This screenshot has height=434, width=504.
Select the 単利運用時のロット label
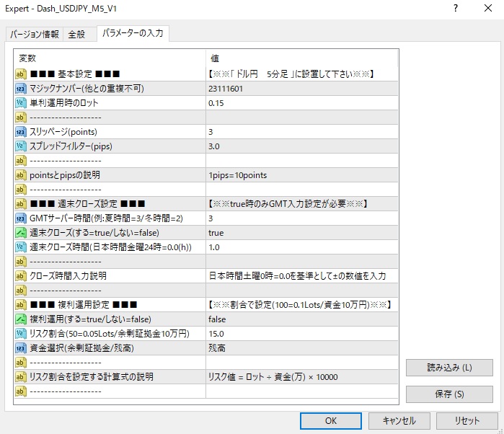pos(64,103)
